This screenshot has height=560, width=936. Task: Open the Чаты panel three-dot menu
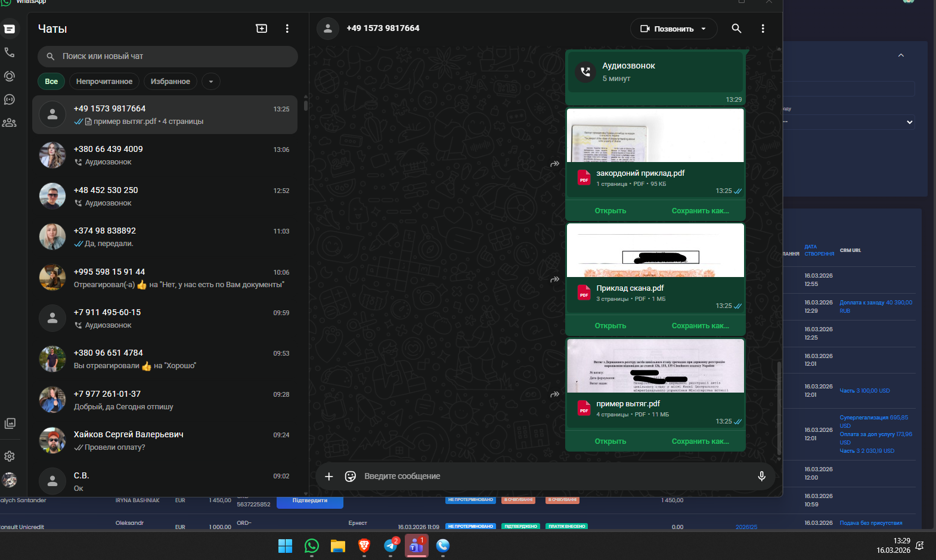tap(287, 29)
